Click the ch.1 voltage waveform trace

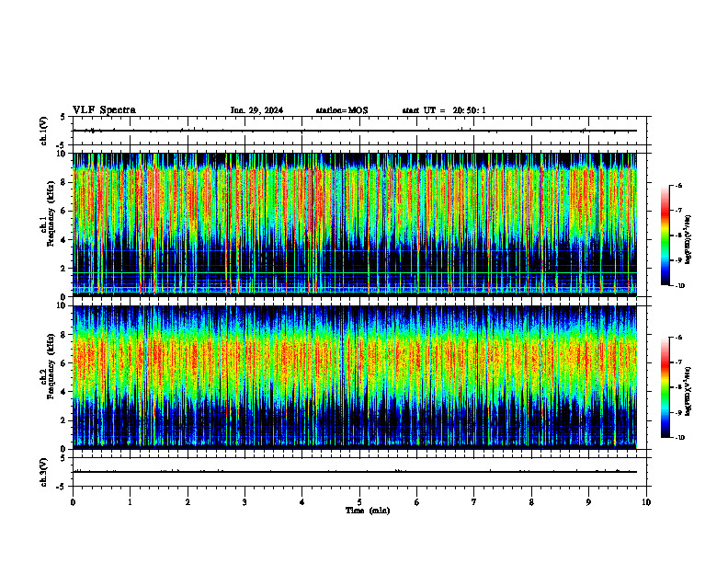tap(355, 131)
